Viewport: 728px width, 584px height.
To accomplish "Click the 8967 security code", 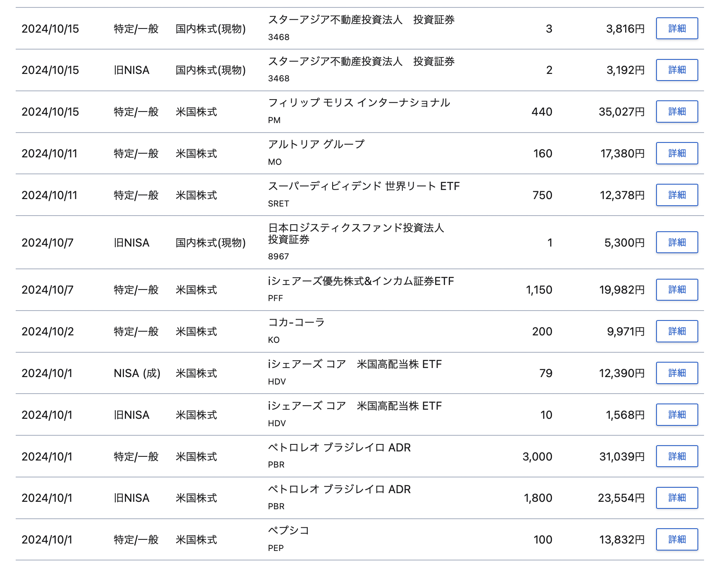I will [x=278, y=256].
